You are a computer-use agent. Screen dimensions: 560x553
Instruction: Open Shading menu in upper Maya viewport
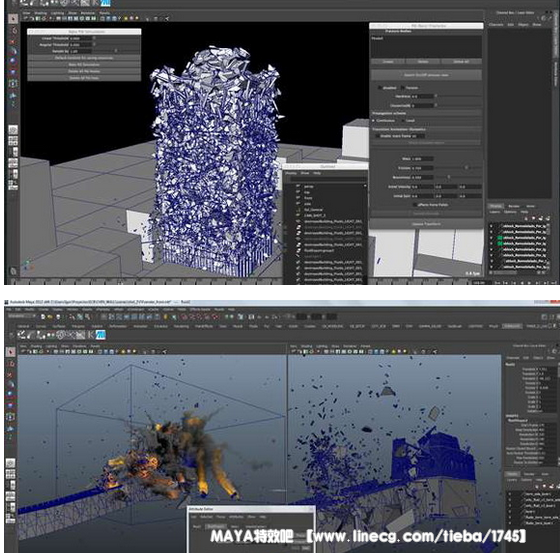tap(40, 13)
